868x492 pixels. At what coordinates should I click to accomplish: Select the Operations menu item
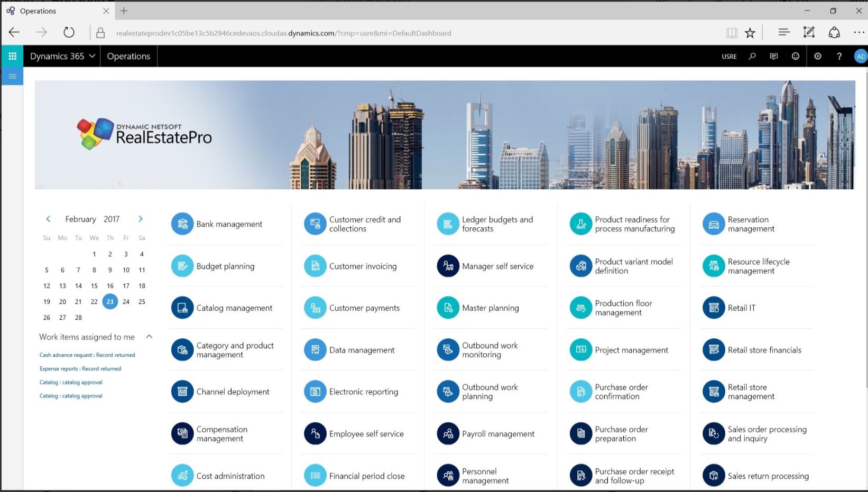(128, 57)
